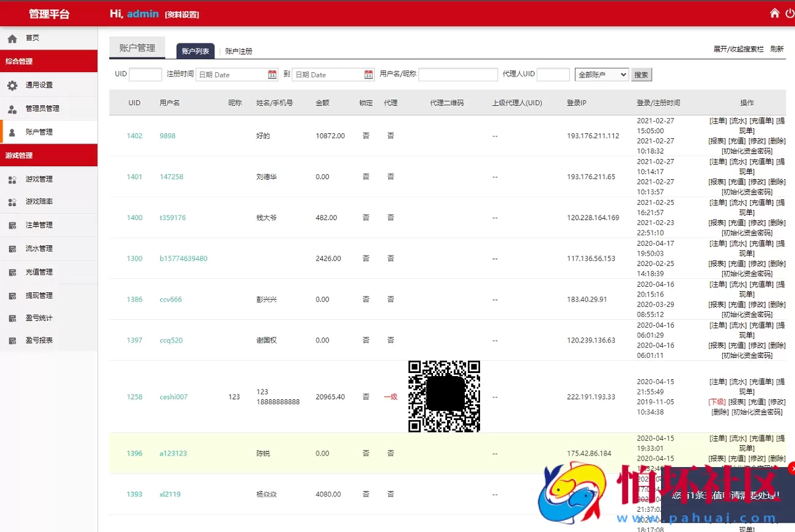This screenshot has width=795, height=532.
Task: Click the power/logout icon at top right
Action: [x=789, y=12]
